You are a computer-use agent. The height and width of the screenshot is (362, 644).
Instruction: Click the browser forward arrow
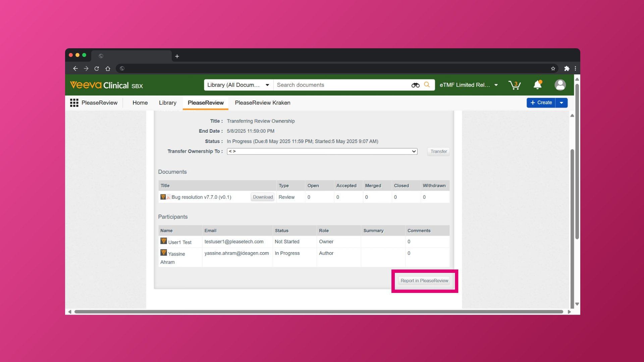pos(86,68)
